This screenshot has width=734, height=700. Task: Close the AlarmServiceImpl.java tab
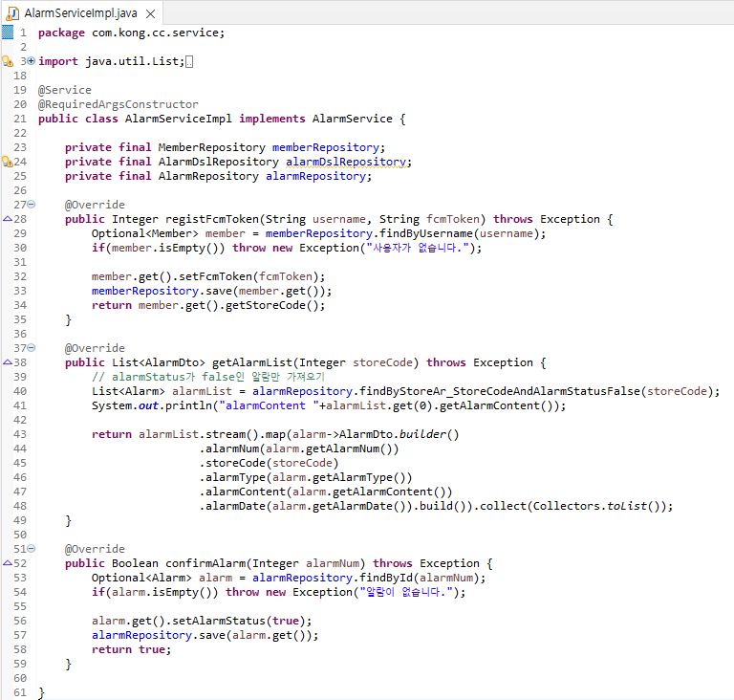(x=150, y=14)
